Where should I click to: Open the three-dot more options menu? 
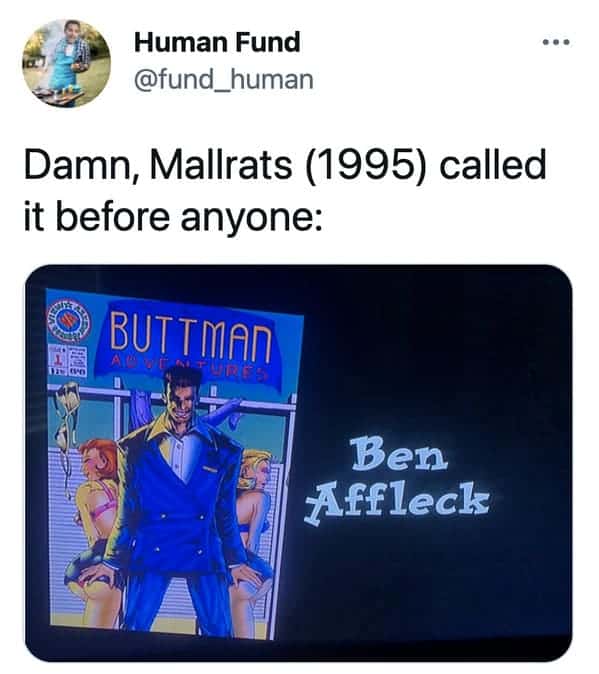click(556, 42)
